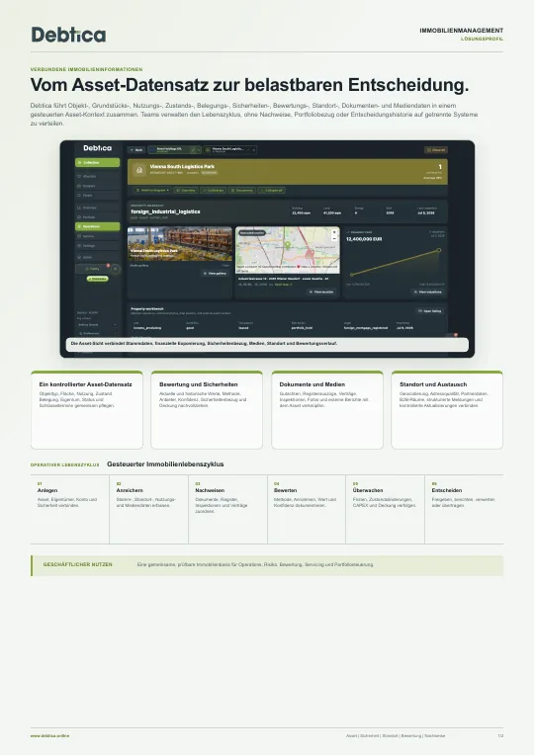
Task: Click the pencil edit icon on the first breadcrumb chip
Action: point(193,150)
